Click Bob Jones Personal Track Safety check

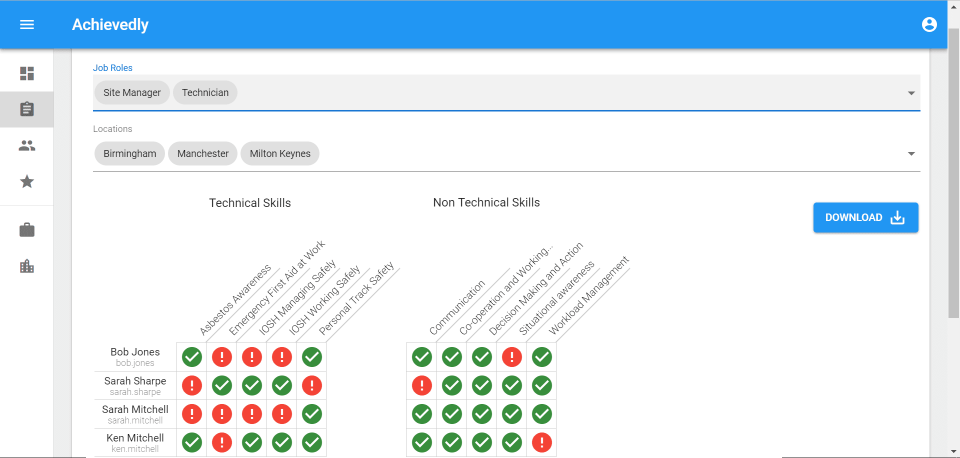click(x=312, y=357)
